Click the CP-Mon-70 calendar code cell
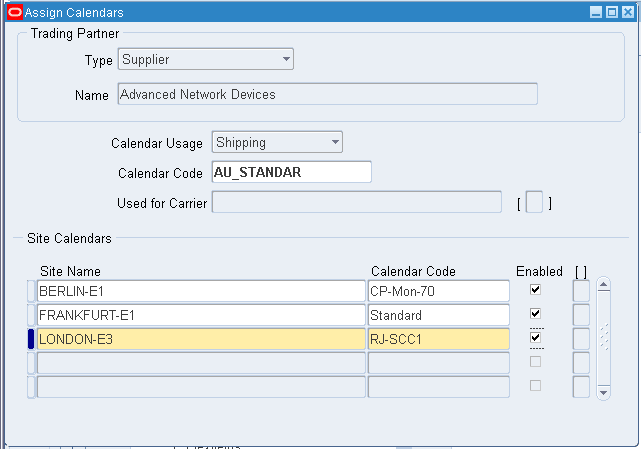The width and height of the screenshot is (641, 449). (x=438, y=291)
